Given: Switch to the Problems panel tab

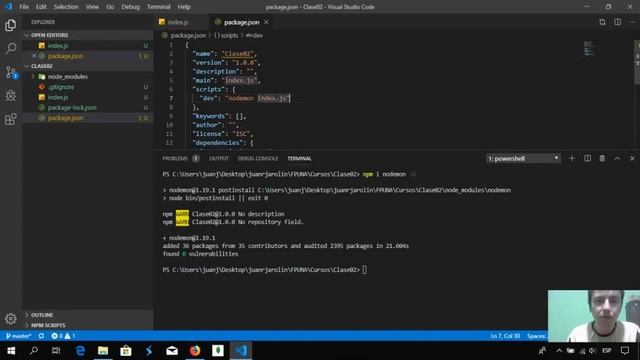Looking at the screenshot, I should point(180,158).
